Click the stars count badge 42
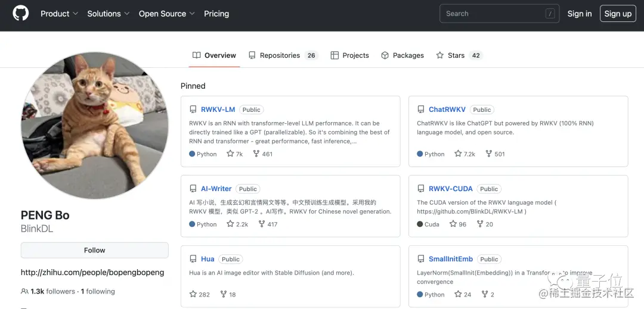This screenshot has height=309, width=644. tap(476, 55)
